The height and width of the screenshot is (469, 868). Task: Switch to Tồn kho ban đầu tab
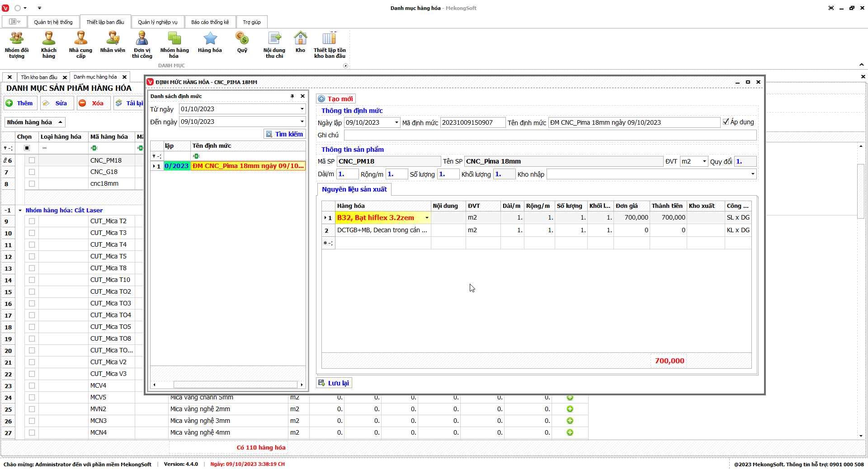tap(39, 77)
